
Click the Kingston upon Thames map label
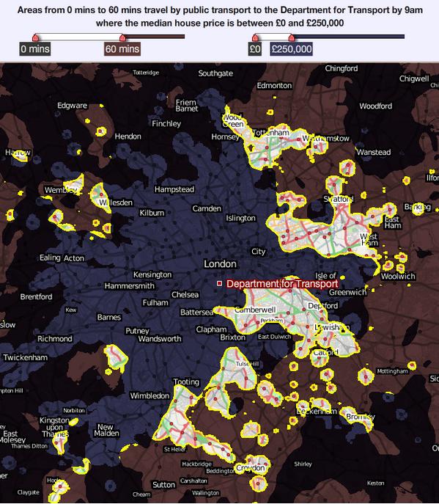click(54, 427)
